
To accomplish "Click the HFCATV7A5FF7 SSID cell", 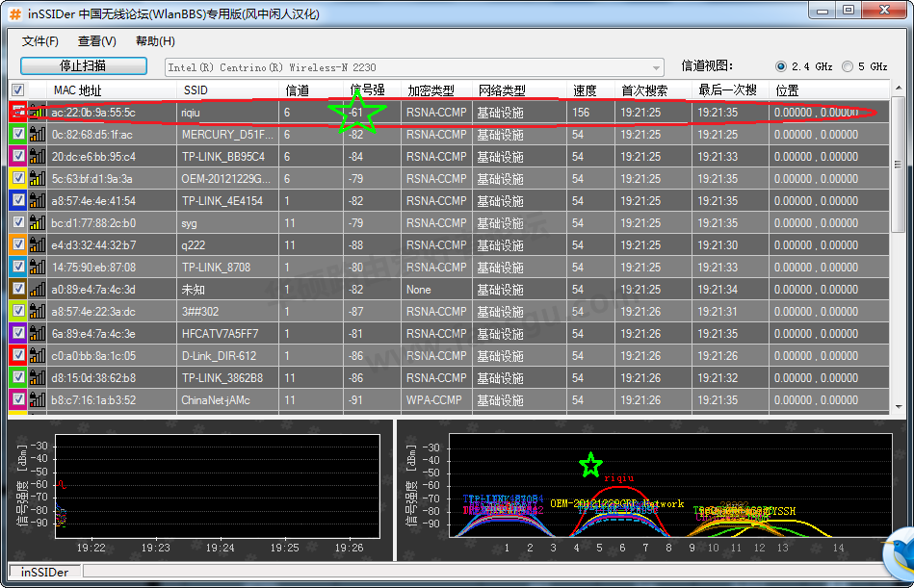I will (227, 334).
